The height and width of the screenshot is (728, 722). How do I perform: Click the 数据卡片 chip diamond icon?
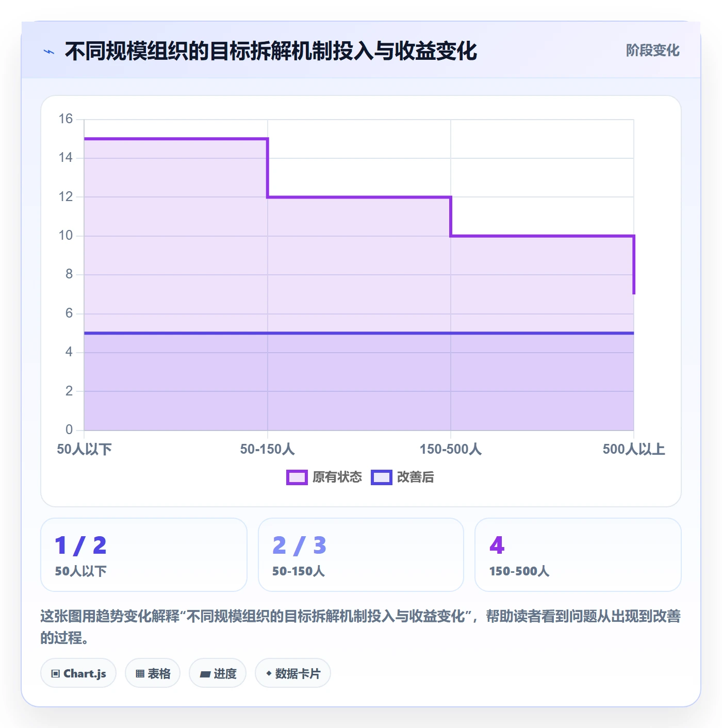pyautogui.click(x=269, y=673)
